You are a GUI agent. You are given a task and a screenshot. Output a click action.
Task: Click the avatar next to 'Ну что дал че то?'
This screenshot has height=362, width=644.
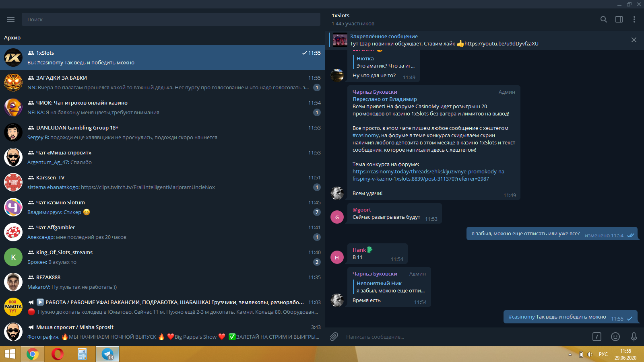tap(337, 75)
